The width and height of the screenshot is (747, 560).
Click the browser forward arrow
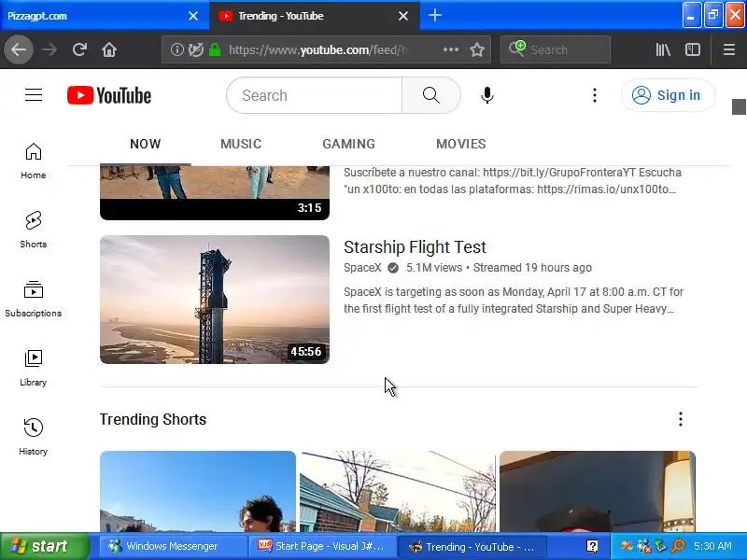49,49
